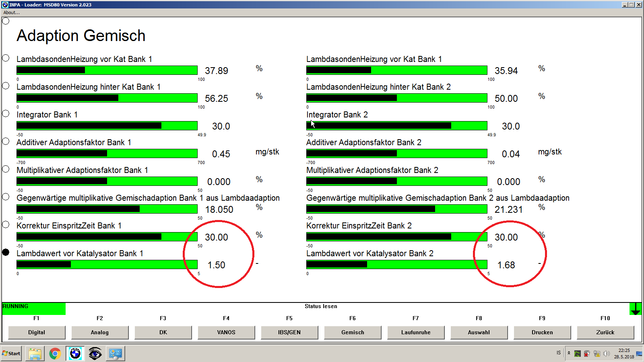Viewport: 644px width, 362px height.
Task: Select radio button beside Integrator Bank 1
Action: [x=6, y=113]
